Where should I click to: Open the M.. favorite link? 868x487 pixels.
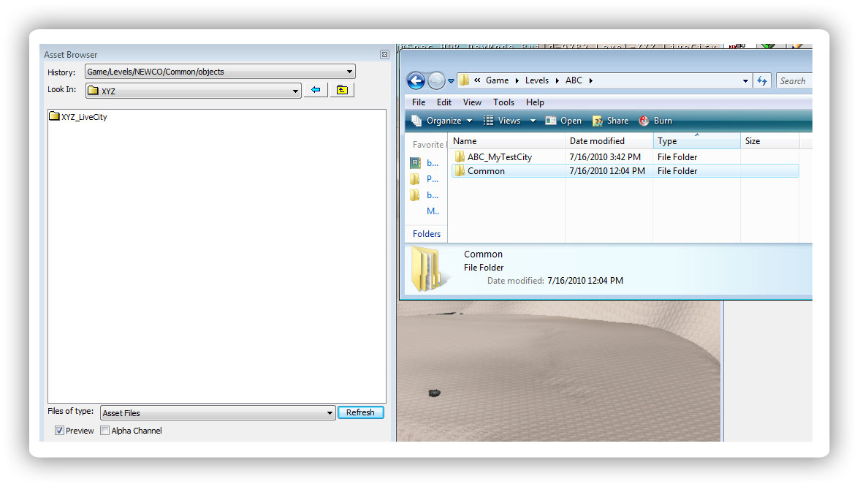click(433, 211)
